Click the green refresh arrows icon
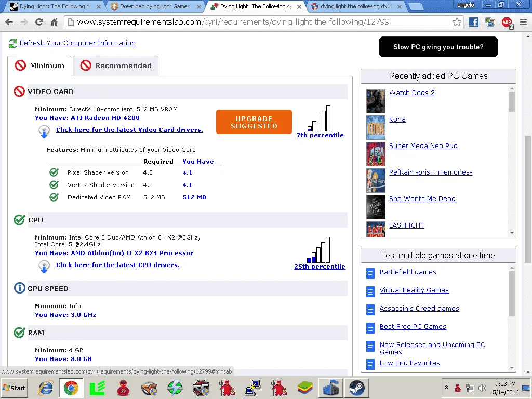The width and height of the screenshot is (532, 399). tap(13, 43)
